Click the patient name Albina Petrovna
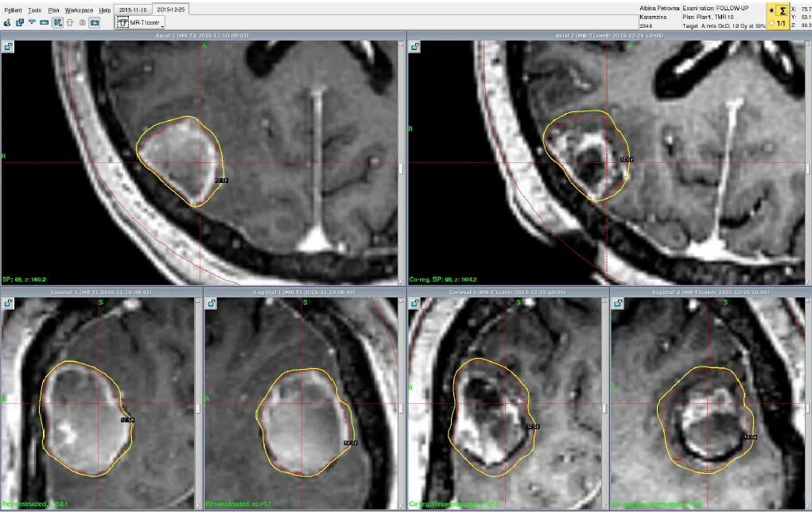 click(x=659, y=8)
